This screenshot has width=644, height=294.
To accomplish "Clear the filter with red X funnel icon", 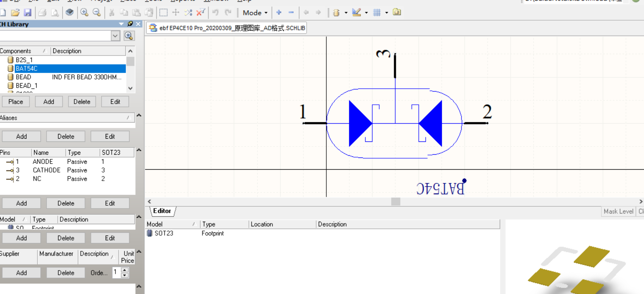I will coord(201,12).
